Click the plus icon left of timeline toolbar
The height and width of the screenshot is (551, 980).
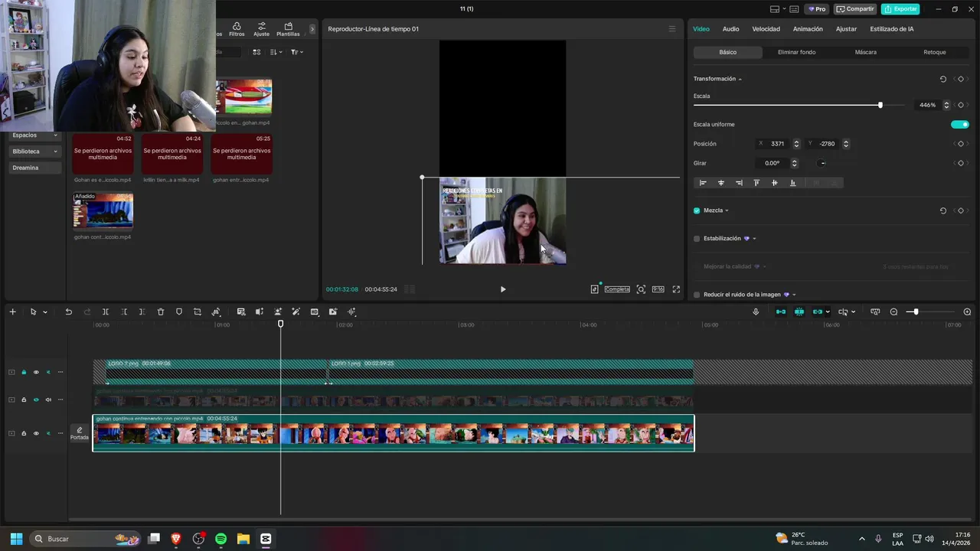(12, 311)
